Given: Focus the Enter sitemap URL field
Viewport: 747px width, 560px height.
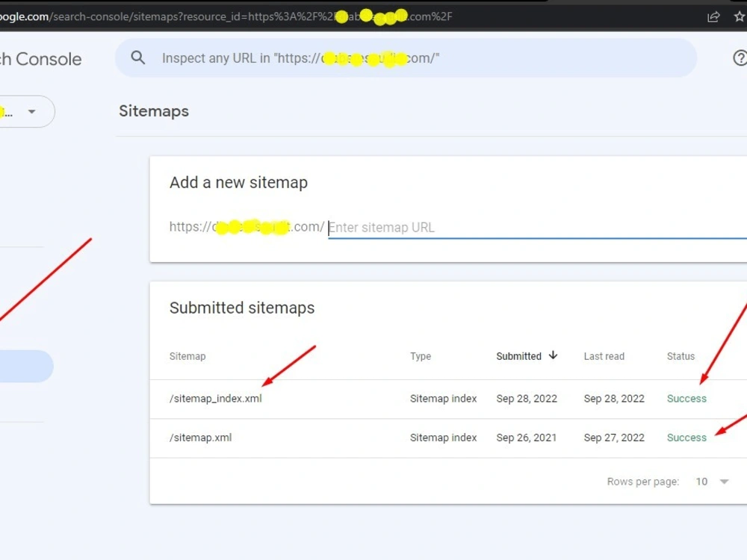Looking at the screenshot, I should (x=537, y=228).
